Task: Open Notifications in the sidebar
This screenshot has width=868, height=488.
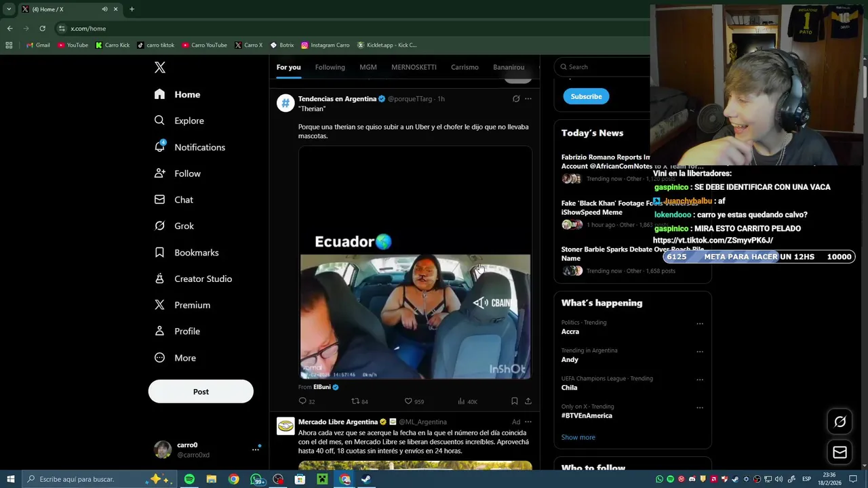Action: 189,147
